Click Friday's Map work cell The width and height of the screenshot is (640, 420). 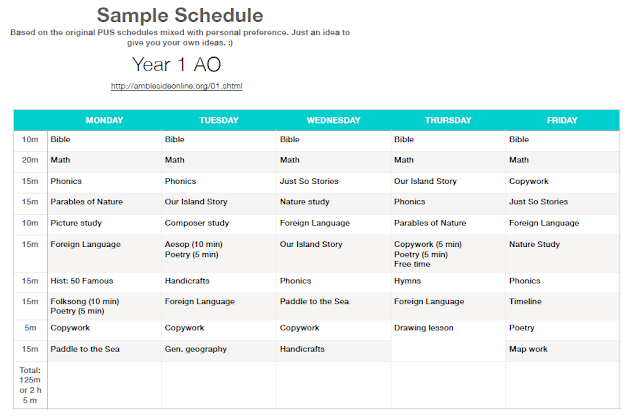pyautogui.click(x=562, y=349)
